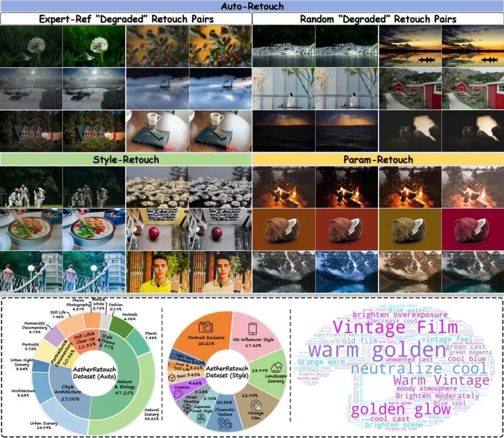Click the Expert-Ref "Degraded" Retouch Pairs title

pyautogui.click(x=126, y=19)
